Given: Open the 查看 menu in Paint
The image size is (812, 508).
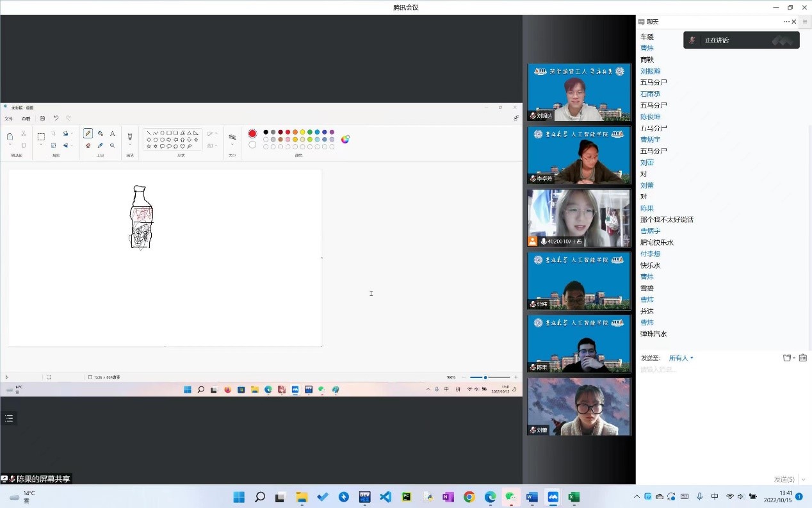Looking at the screenshot, I should pos(26,119).
